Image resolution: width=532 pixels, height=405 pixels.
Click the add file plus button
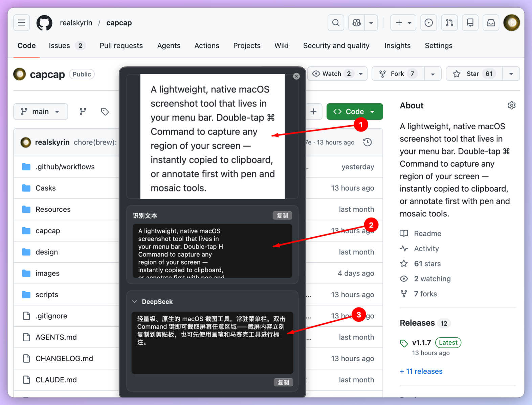pyautogui.click(x=314, y=112)
